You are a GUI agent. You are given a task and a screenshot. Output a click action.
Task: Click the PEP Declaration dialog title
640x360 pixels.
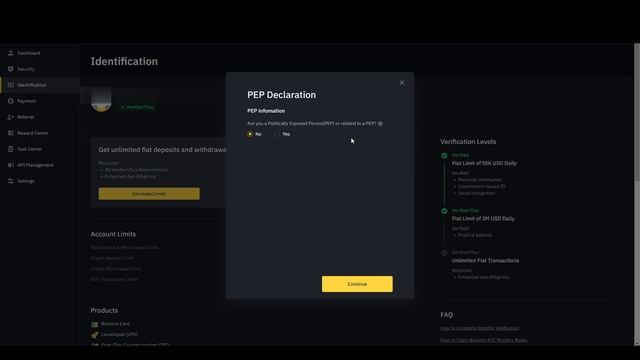point(282,95)
